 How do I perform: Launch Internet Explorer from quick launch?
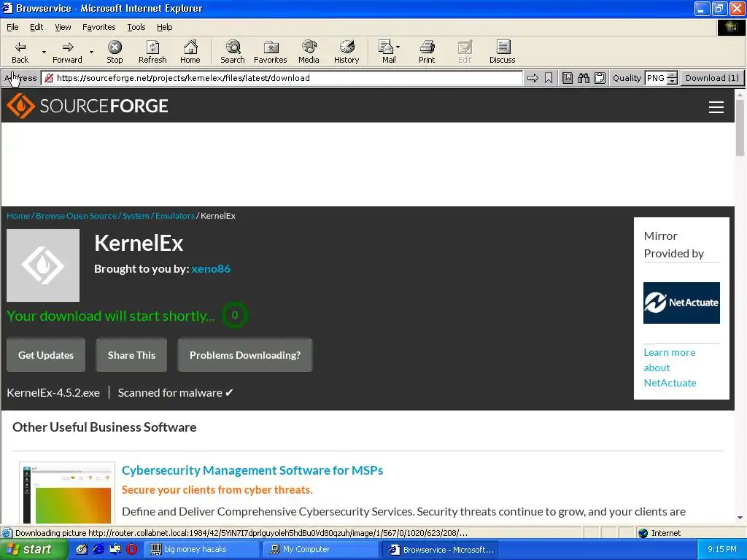98,550
